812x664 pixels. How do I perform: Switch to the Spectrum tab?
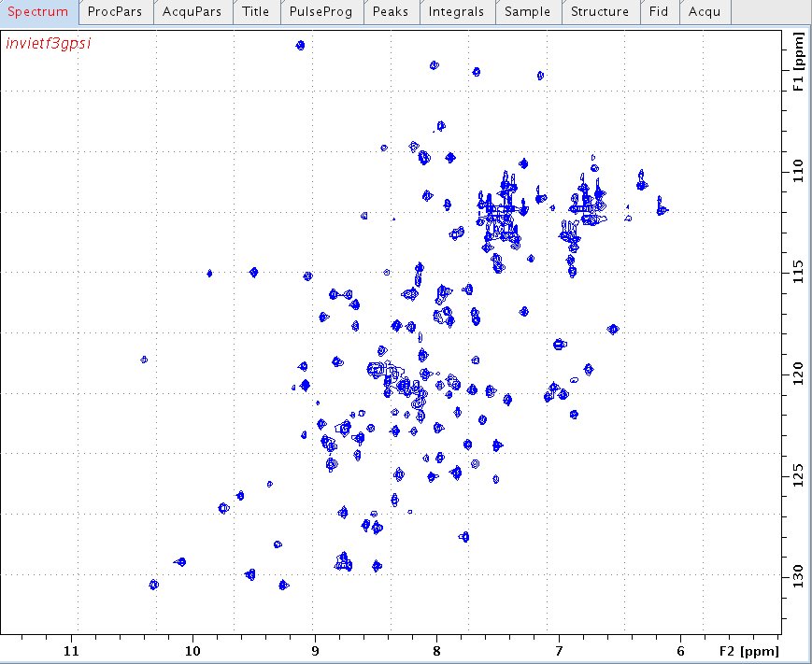[39, 12]
